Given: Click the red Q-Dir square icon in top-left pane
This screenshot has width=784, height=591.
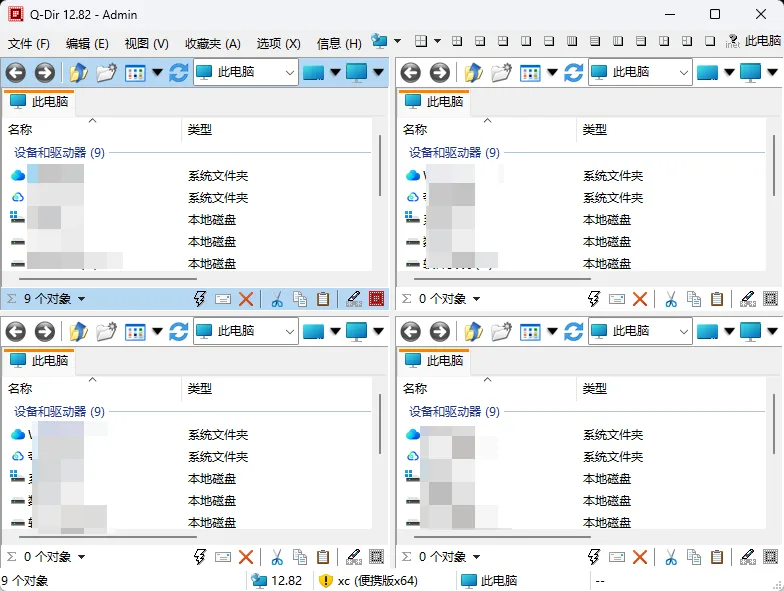Looking at the screenshot, I should point(376,299).
